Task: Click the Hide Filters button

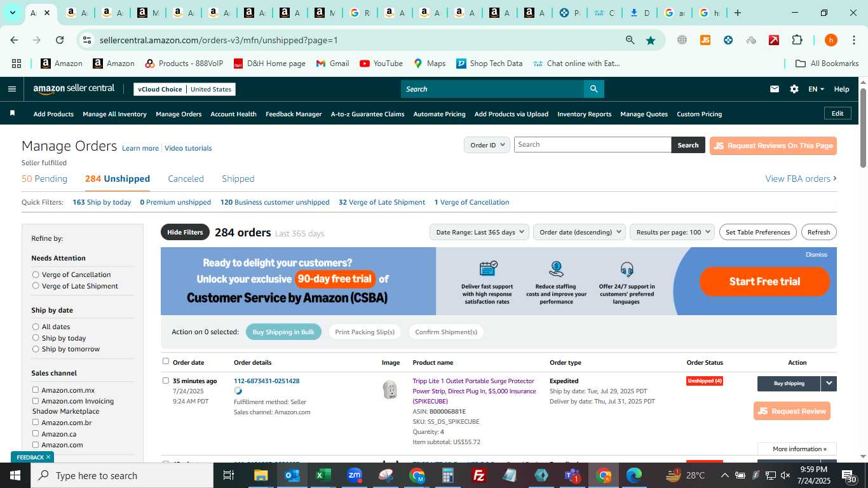Action: [x=185, y=232]
